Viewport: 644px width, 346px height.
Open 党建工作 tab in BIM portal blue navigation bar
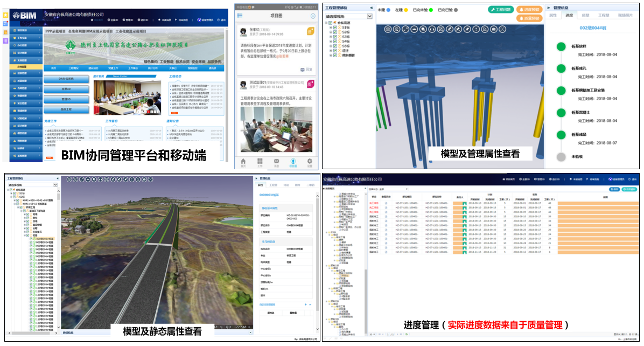[113, 68]
